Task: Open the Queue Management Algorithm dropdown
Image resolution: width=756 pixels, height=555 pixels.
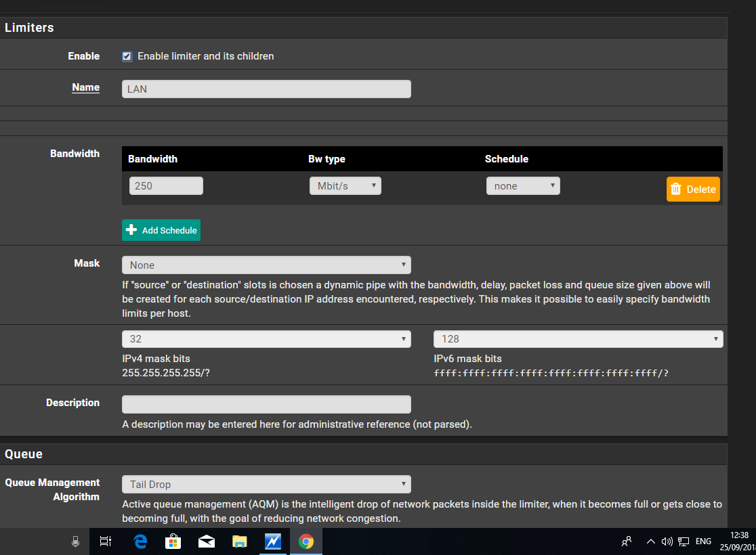Action: pyautogui.click(x=266, y=485)
